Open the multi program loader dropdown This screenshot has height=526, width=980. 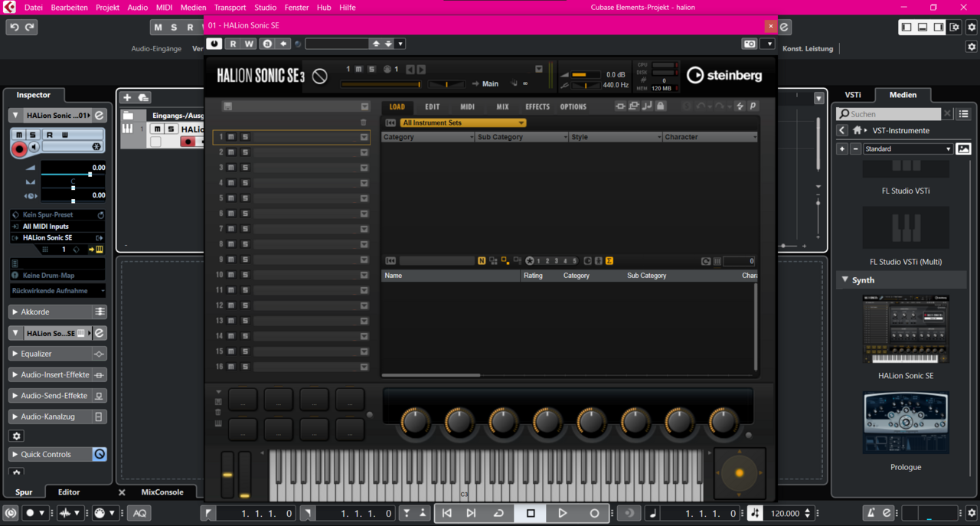(364, 106)
